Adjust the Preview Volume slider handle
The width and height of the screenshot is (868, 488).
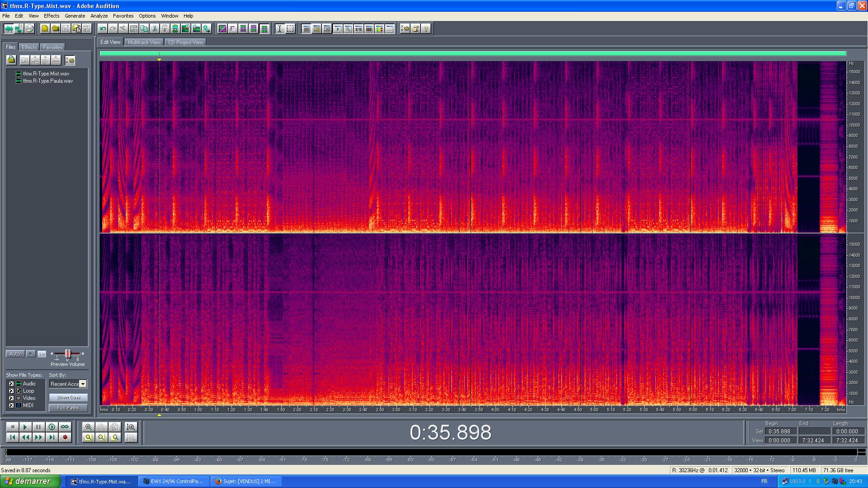click(67, 354)
